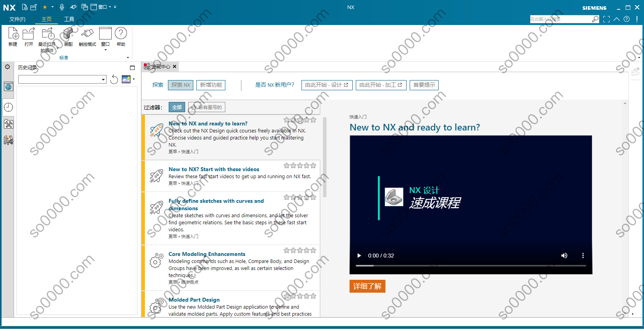The image size is (644, 329).
Task: Click the 新建 (New) ribbon button
Action: (x=13, y=37)
